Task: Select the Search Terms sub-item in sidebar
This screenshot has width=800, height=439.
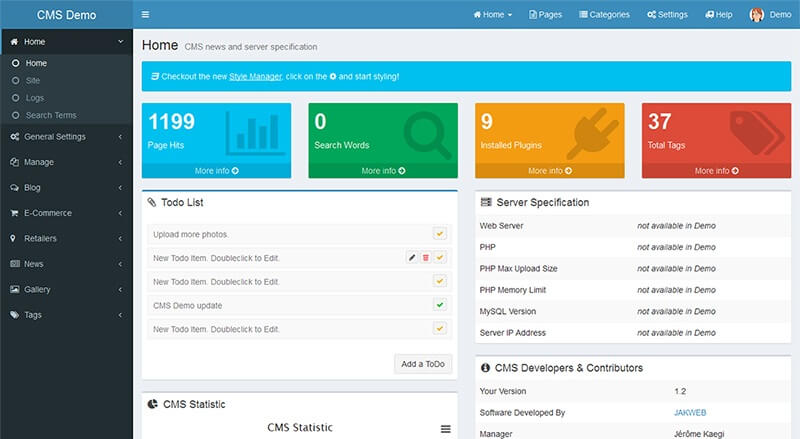Action: point(51,115)
